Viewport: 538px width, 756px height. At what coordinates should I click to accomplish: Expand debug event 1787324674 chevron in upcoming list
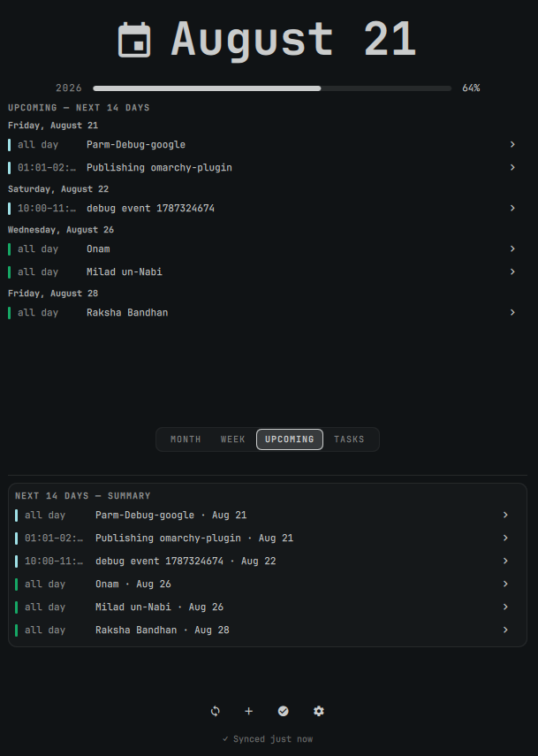coord(512,209)
